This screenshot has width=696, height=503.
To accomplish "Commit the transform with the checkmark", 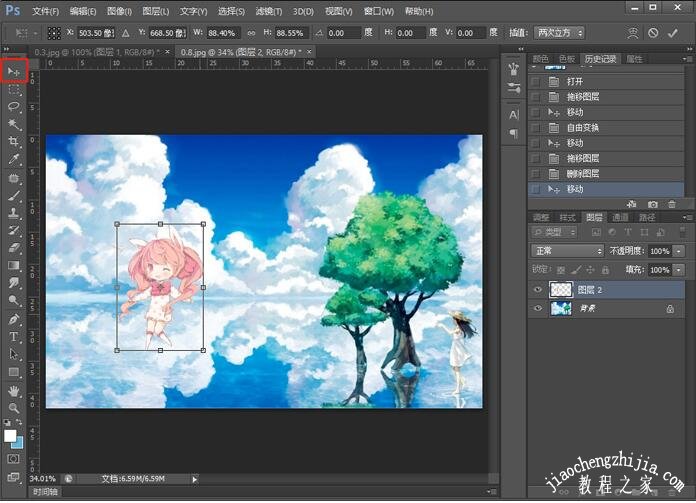I will coord(672,33).
